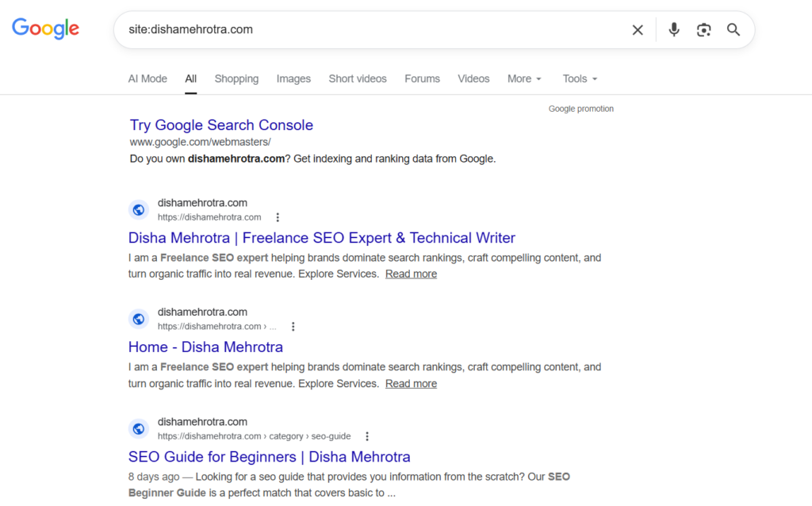Open Google Lens image search icon
The image size is (812, 506).
pos(703,30)
